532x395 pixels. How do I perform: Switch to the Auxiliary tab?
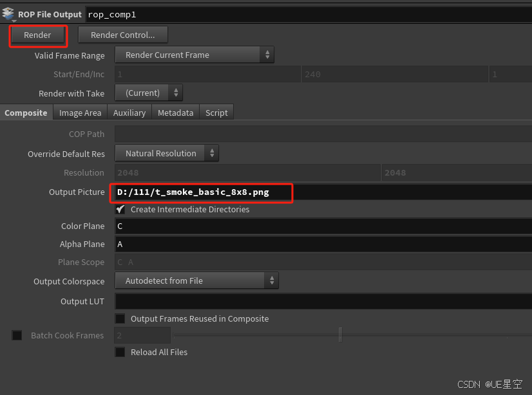(129, 113)
